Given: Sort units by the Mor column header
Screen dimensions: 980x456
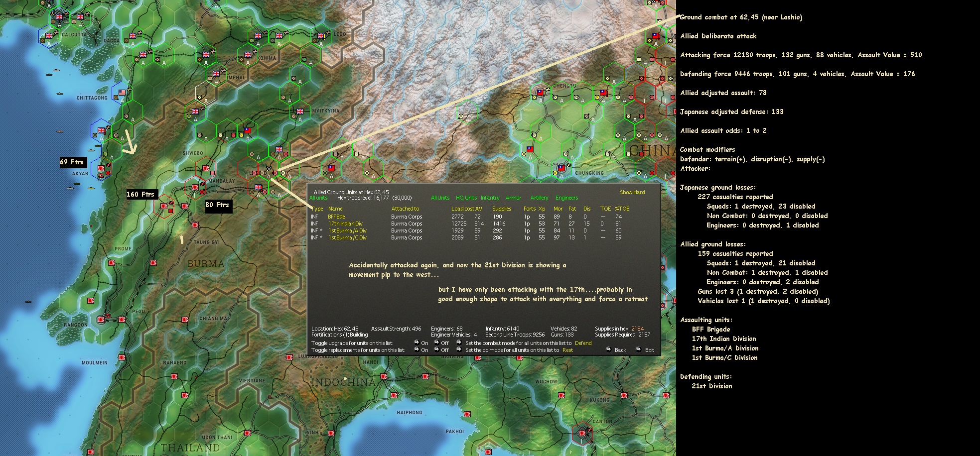Looking at the screenshot, I should [558, 209].
